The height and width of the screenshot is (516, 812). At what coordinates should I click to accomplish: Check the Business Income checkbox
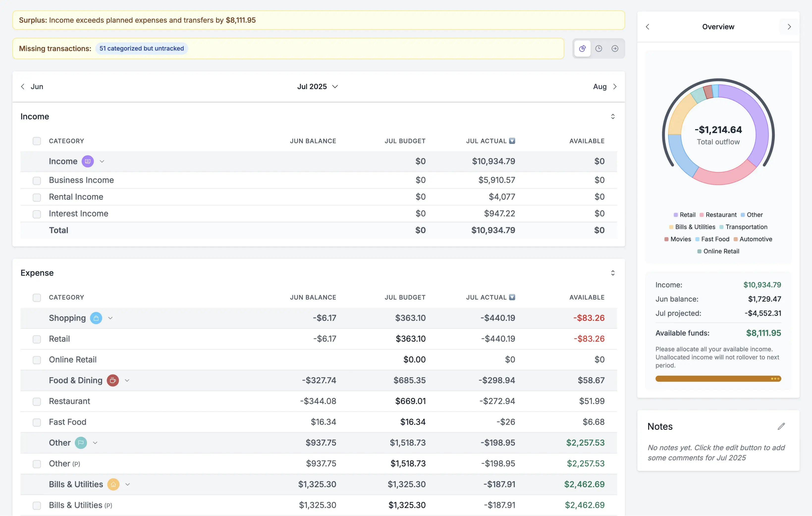[x=37, y=180]
